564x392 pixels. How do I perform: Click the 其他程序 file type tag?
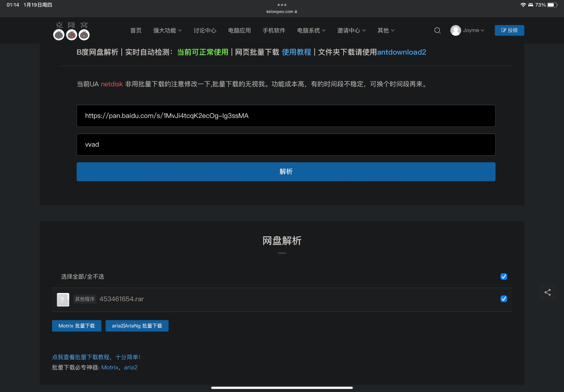click(x=85, y=299)
